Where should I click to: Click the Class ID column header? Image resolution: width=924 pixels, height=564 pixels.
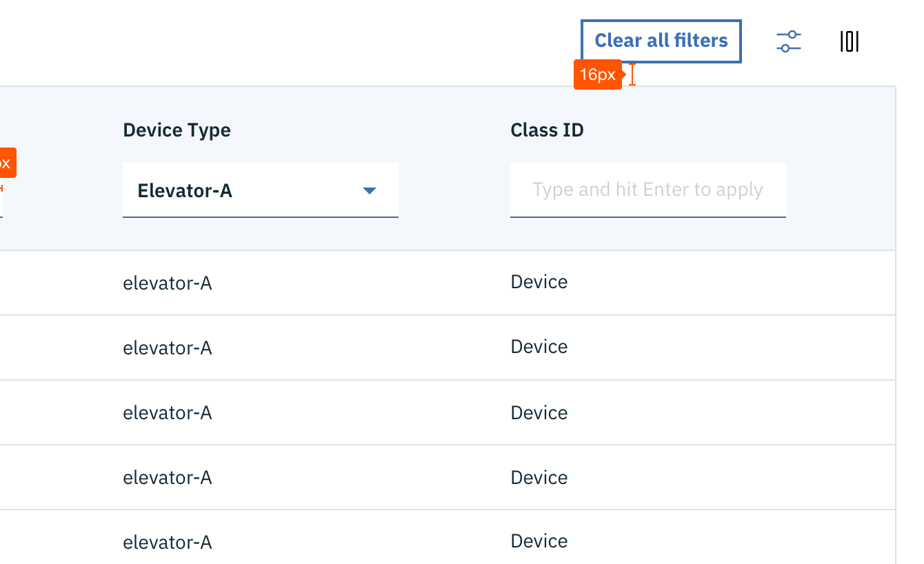(x=547, y=130)
